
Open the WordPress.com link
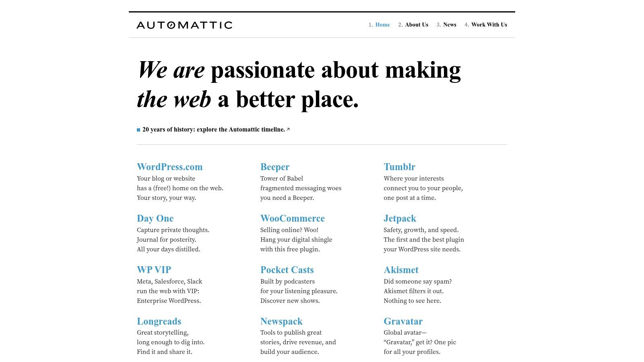click(169, 167)
